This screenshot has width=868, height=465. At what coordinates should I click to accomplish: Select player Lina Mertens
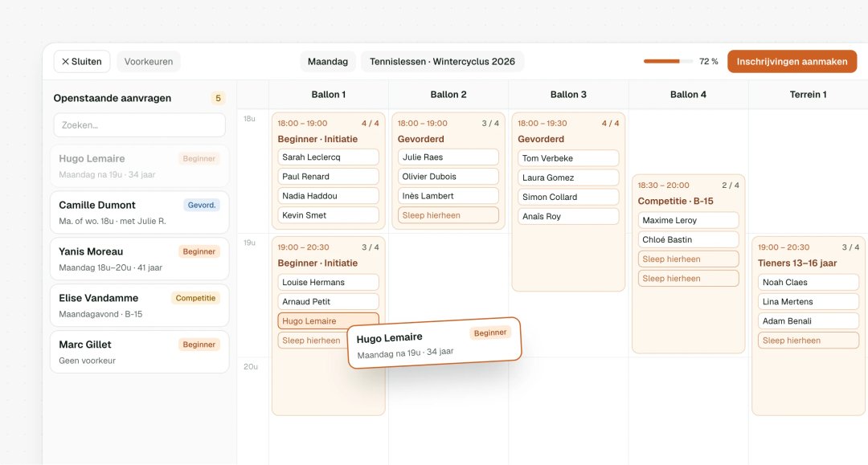point(809,301)
